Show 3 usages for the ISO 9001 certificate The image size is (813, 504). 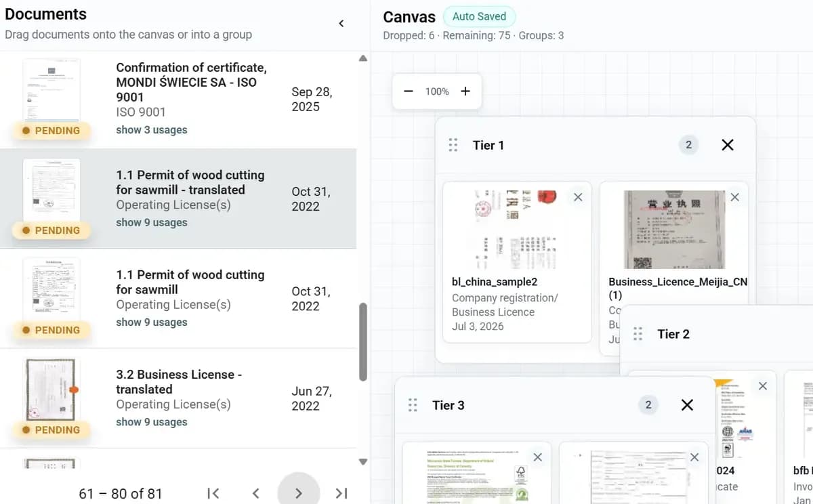click(x=152, y=130)
